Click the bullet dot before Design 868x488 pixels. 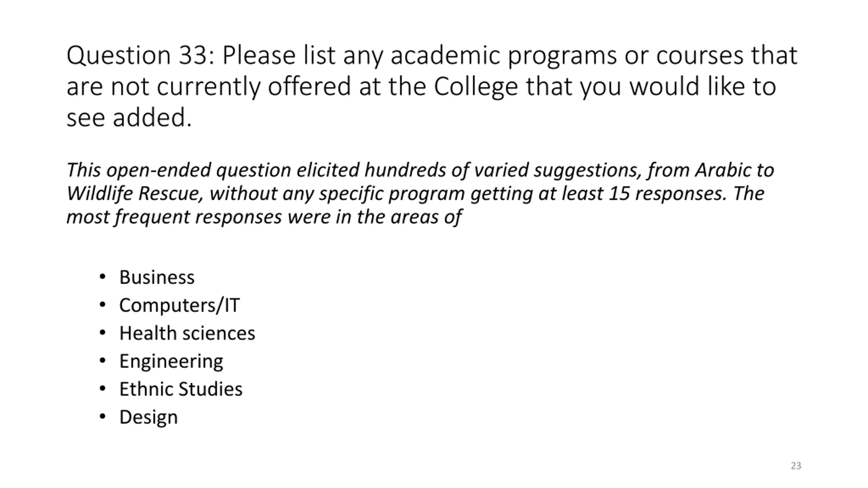[102, 417]
